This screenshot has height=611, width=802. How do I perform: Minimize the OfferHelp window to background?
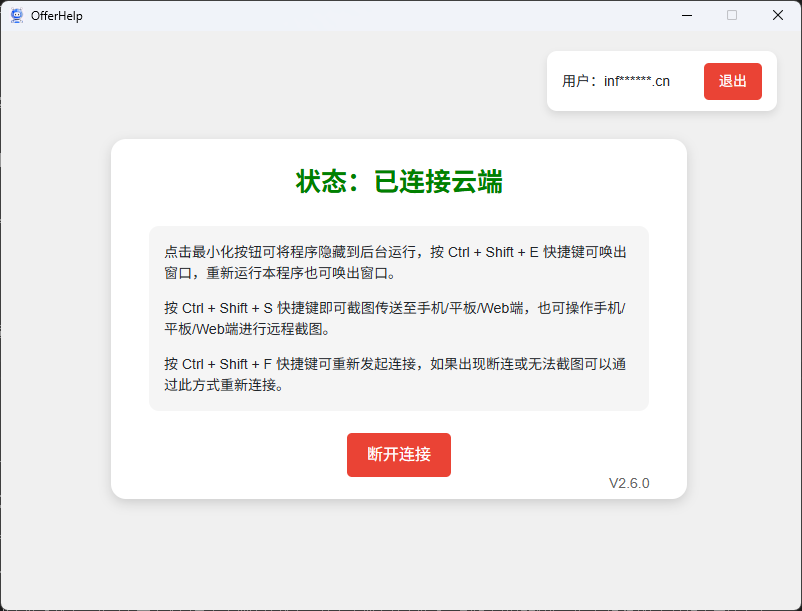click(x=687, y=15)
